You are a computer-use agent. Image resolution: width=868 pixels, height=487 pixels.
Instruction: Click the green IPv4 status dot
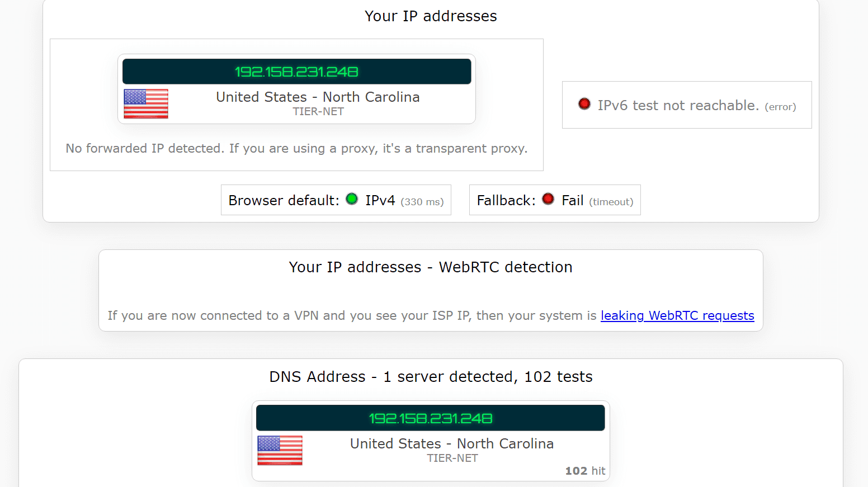point(352,199)
